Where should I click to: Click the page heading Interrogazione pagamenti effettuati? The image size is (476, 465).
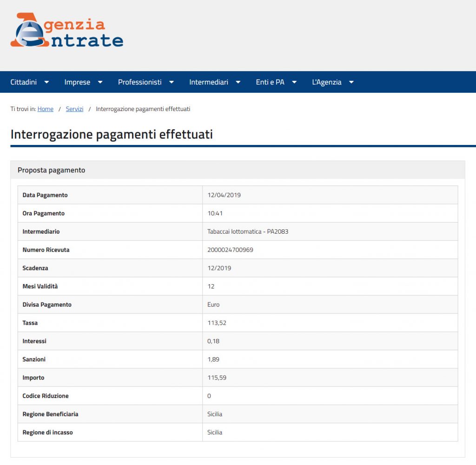[112, 135]
